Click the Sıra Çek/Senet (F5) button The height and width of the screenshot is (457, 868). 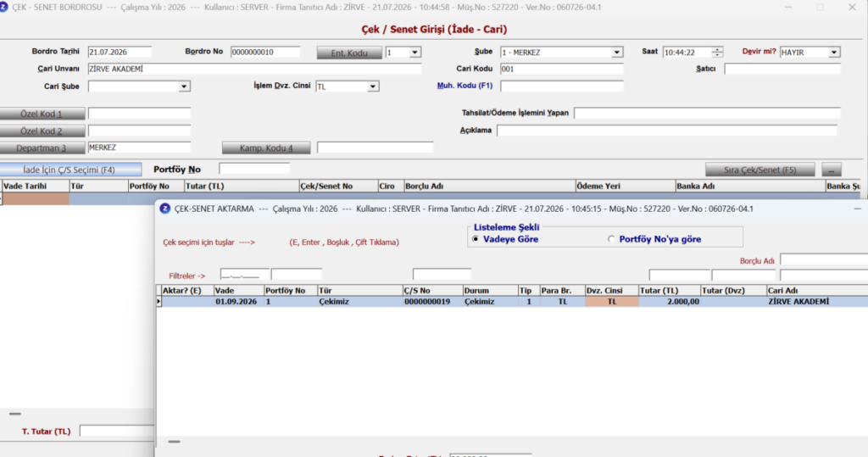click(759, 170)
